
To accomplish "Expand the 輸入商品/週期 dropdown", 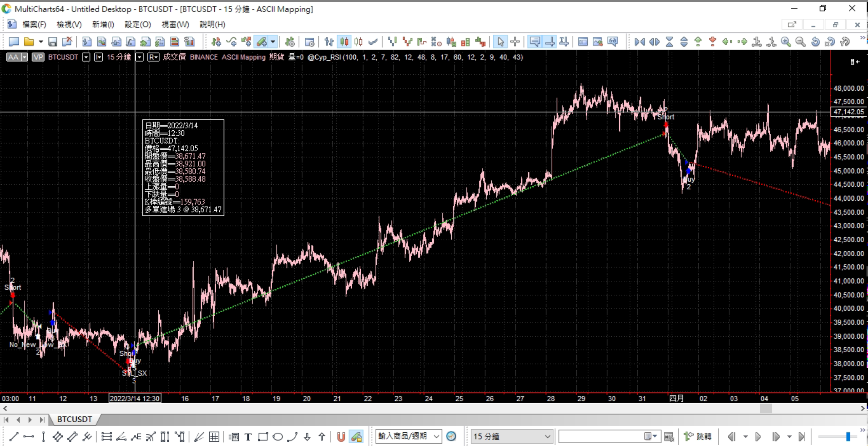I will (x=437, y=436).
